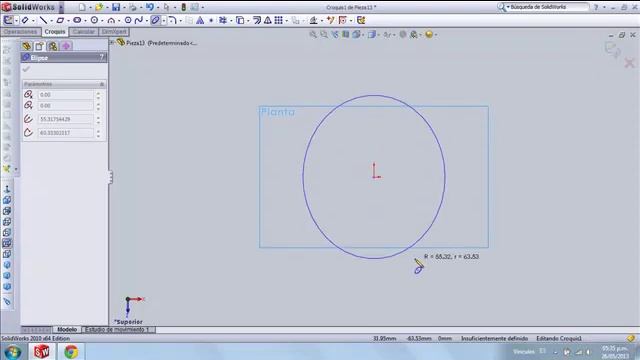Viewport: 640px width, 360px height.
Task: Click the Mirror Entities icon
Action: 268,20
